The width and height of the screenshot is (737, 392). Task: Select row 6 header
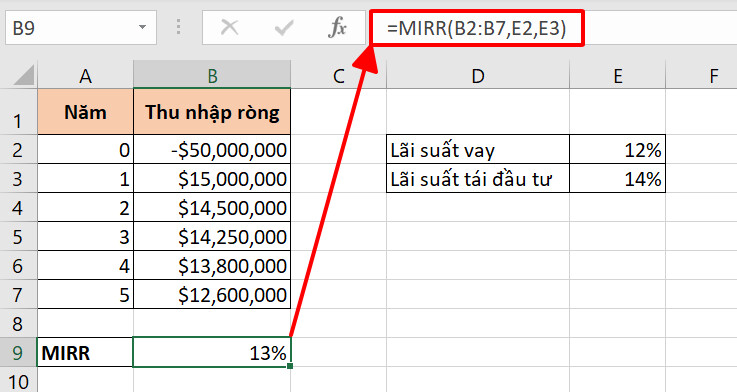pos(18,266)
